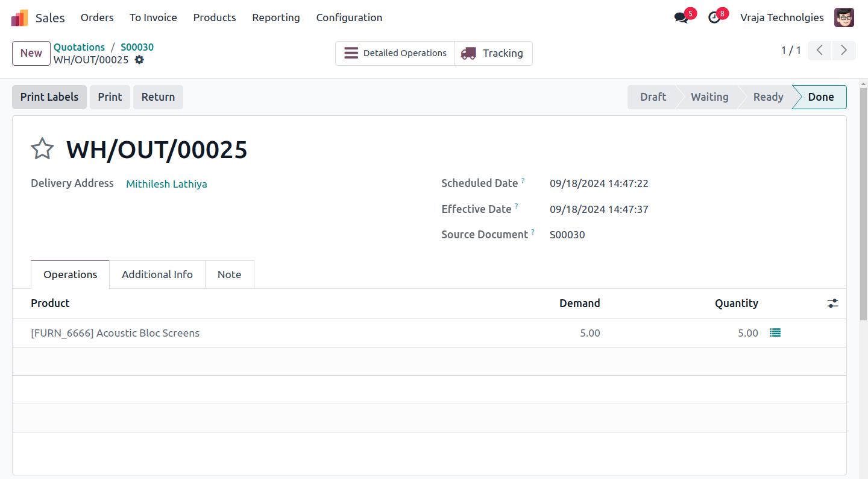Open the chat messages icon
868x479 pixels.
(x=681, y=17)
